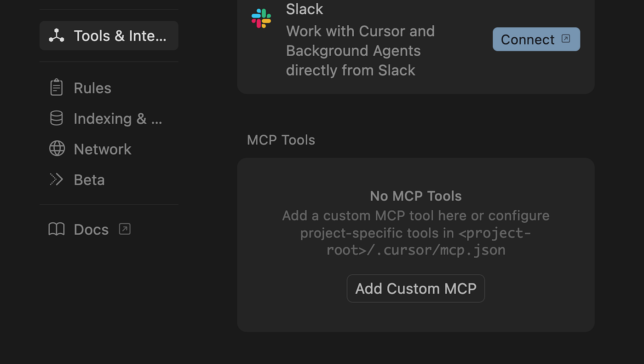Click the external arrow inside Connect button

(566, 39)
